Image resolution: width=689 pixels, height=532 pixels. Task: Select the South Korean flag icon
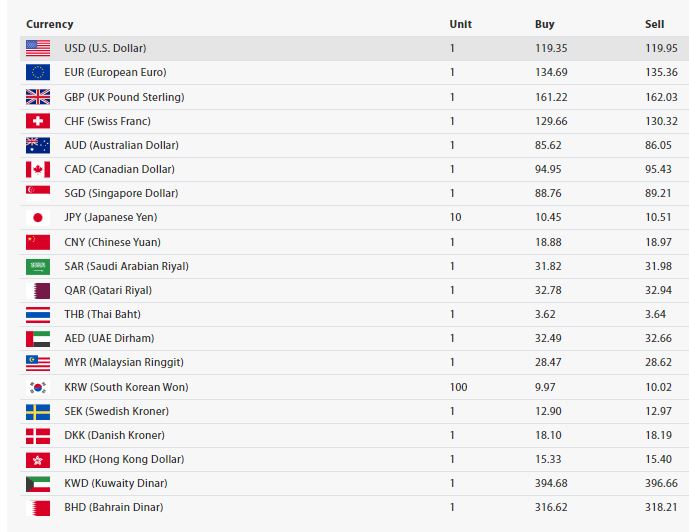38,387
